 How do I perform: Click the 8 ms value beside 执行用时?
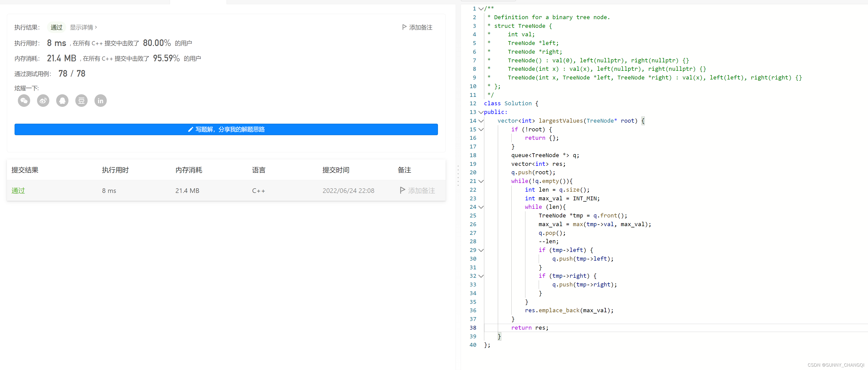56,43
